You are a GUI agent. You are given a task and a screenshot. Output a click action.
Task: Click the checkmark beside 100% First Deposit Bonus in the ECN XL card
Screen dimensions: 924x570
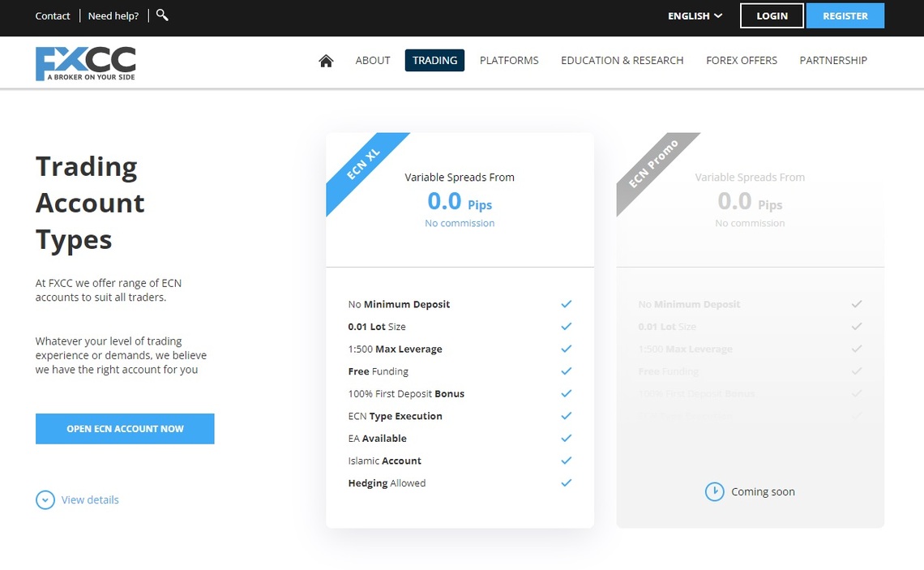567,394
